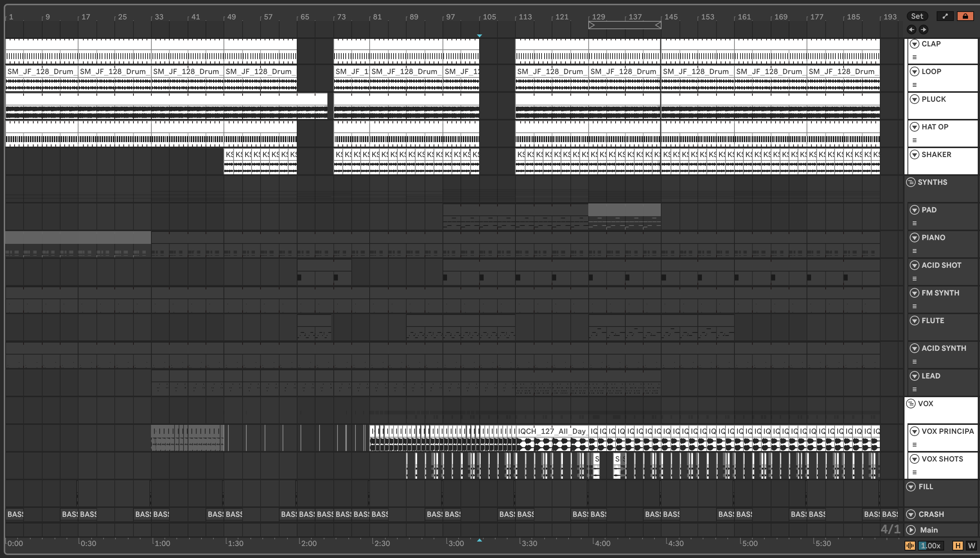Fold the FLUTE track

point(915,321)
